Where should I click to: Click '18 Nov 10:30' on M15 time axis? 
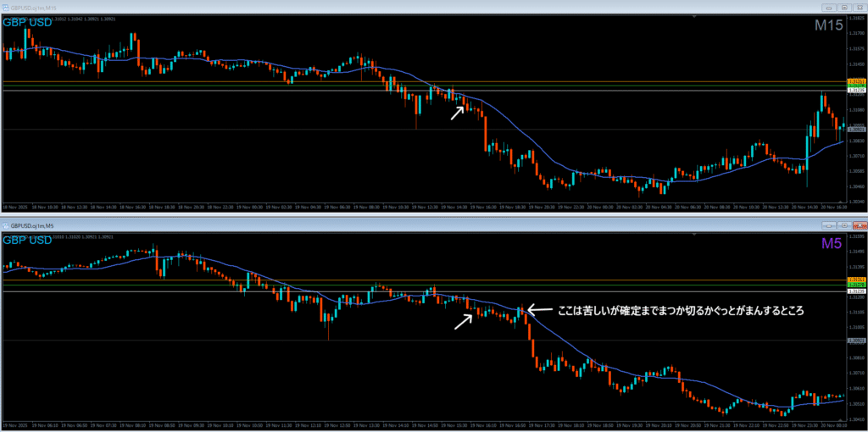(44, 208)
